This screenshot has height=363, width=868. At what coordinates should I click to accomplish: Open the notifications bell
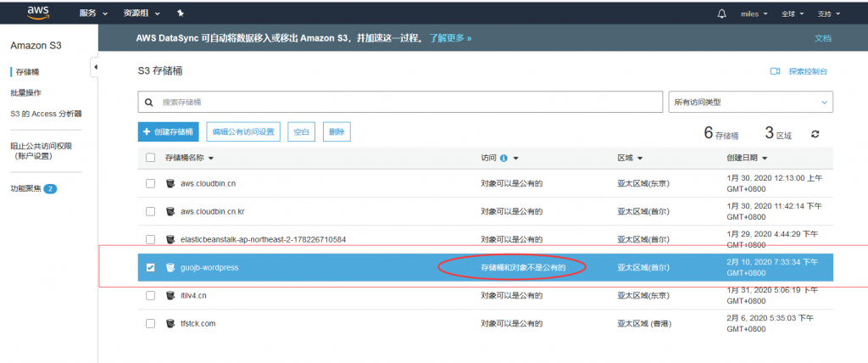(721, 14)
